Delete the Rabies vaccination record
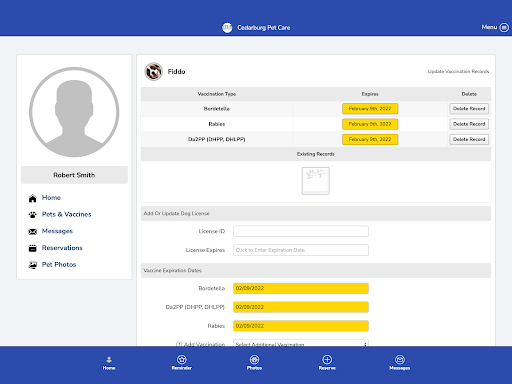The image size is (512, 384). [469, 124]
